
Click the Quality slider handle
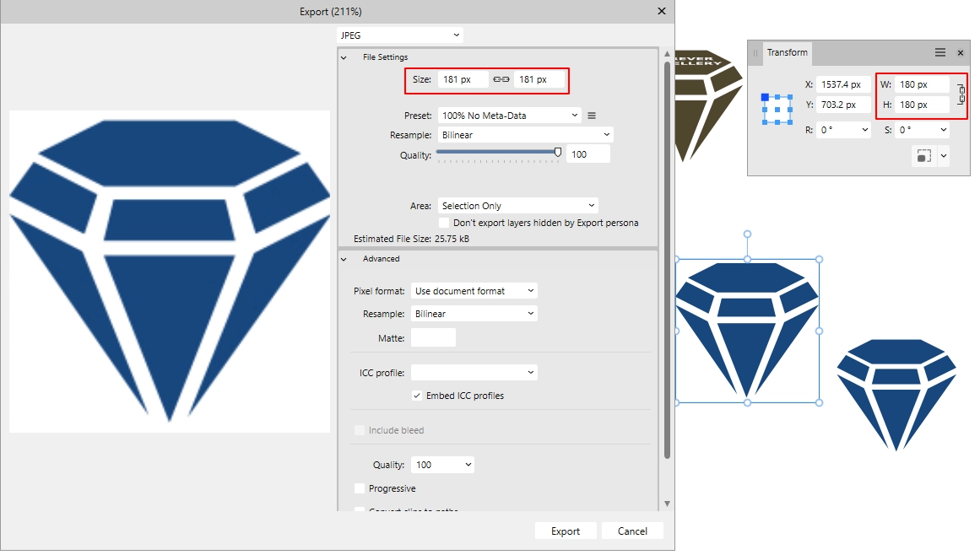[x=557, y=152]
